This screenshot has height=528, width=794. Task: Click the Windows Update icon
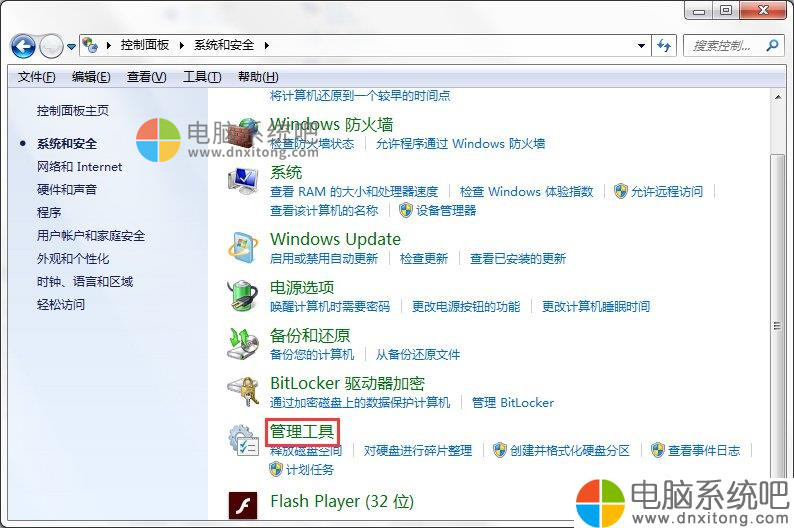tap(243, 248)
